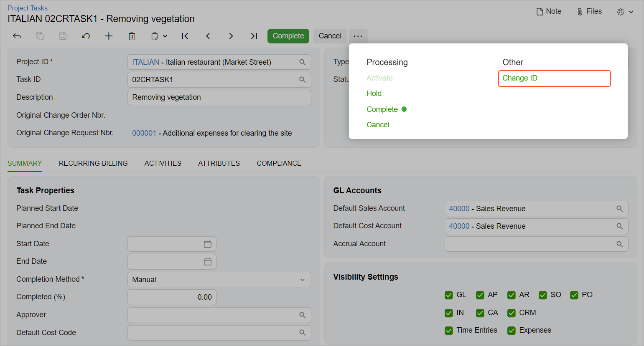Click the Completed (%) field

tap(172, 297)
